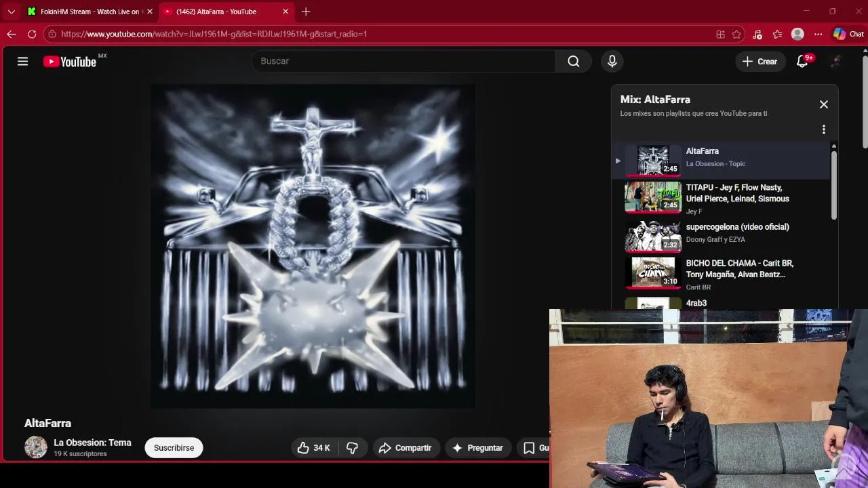Click 'Los mixes son playlists' description text
Viewport: 868px width, 488px height.
click(693, 114)
